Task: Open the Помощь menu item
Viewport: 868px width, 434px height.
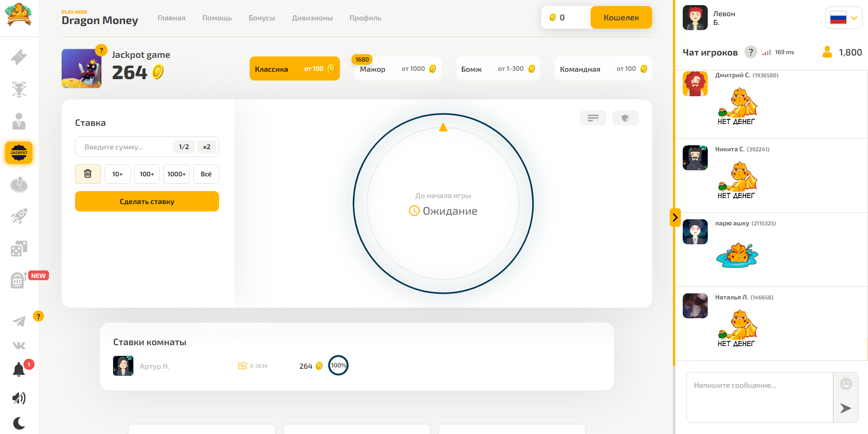Action: (x=217, y=18)
